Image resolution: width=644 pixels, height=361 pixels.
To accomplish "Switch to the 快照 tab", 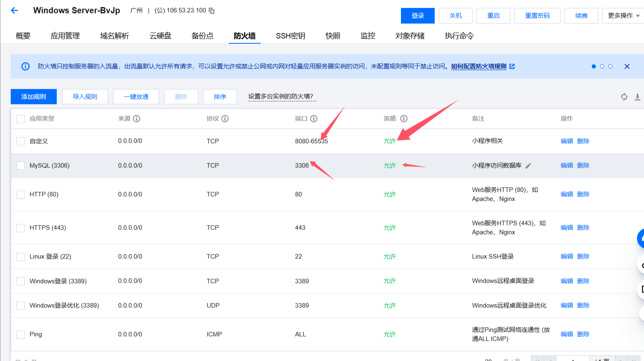I will 333,36.
